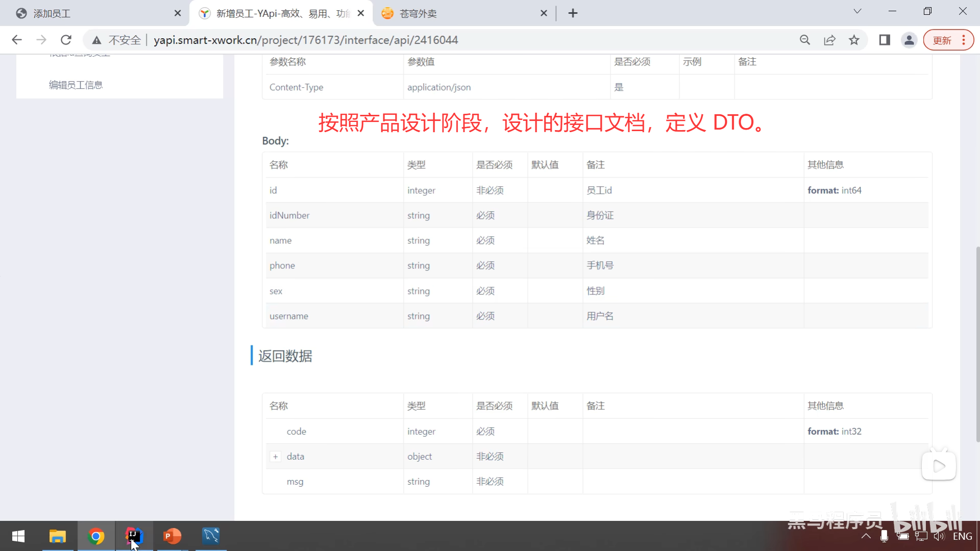980x551 pixels.
Task: Click the browser profile avatar icon
Action: point(909,40)
